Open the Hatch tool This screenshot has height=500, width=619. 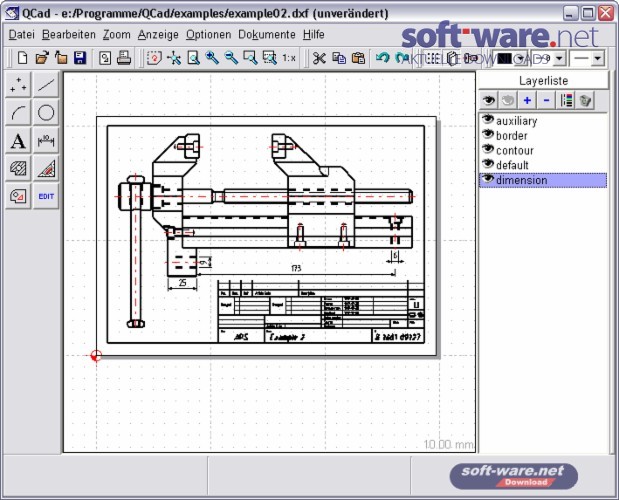pyautogui.click(x=18, y=169)
